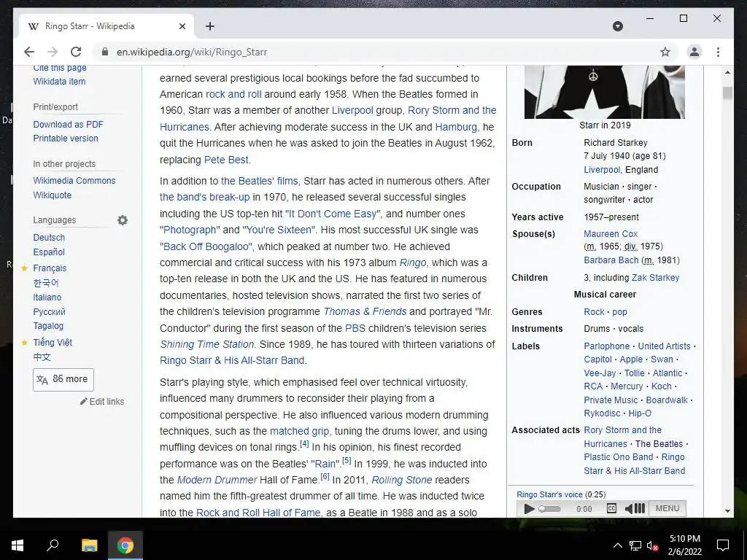
Task: Open the Plastic Ono Band link
Action: [x=619, y=457]
